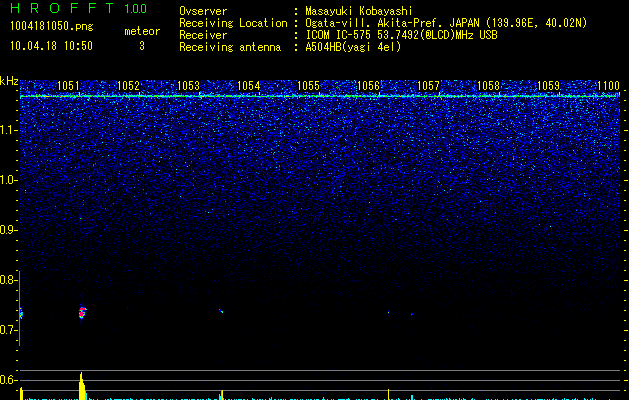The height and width of the screenshot is (400, 629).
Task: Click the 0.8 kHz frequency label
Action: [x=8, y=280]
